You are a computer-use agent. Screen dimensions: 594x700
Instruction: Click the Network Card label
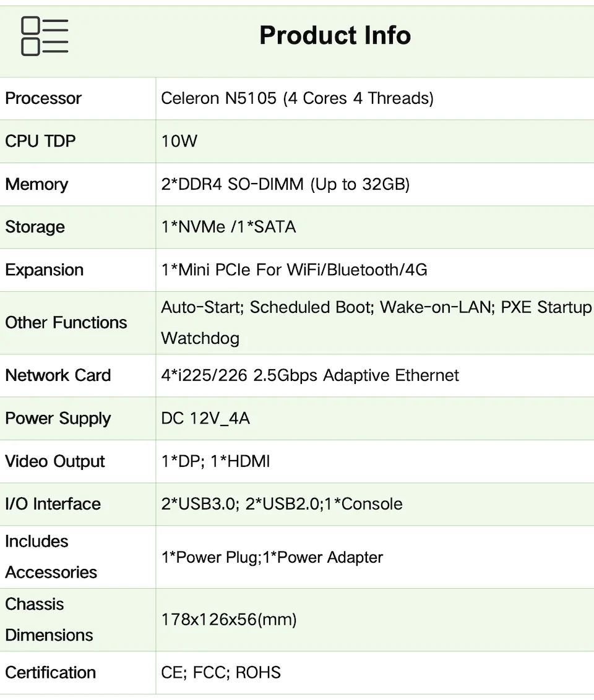(x=58, y=375)
